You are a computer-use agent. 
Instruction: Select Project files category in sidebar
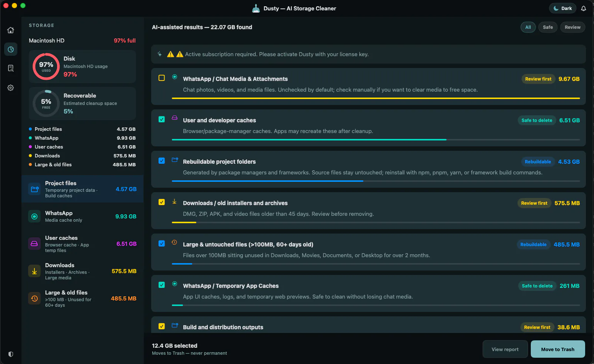(82, 189)
